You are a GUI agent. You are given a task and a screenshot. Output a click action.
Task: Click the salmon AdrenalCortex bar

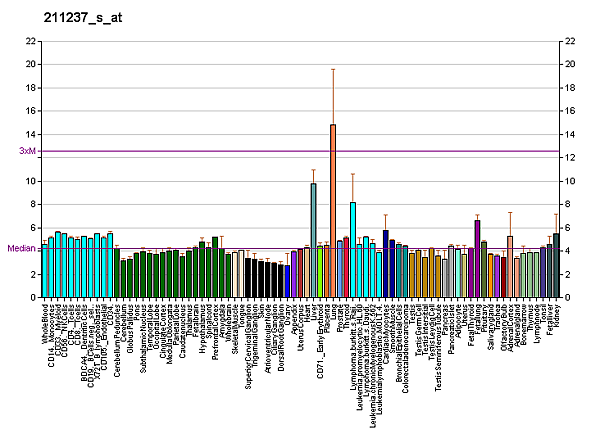coord(510,267)
